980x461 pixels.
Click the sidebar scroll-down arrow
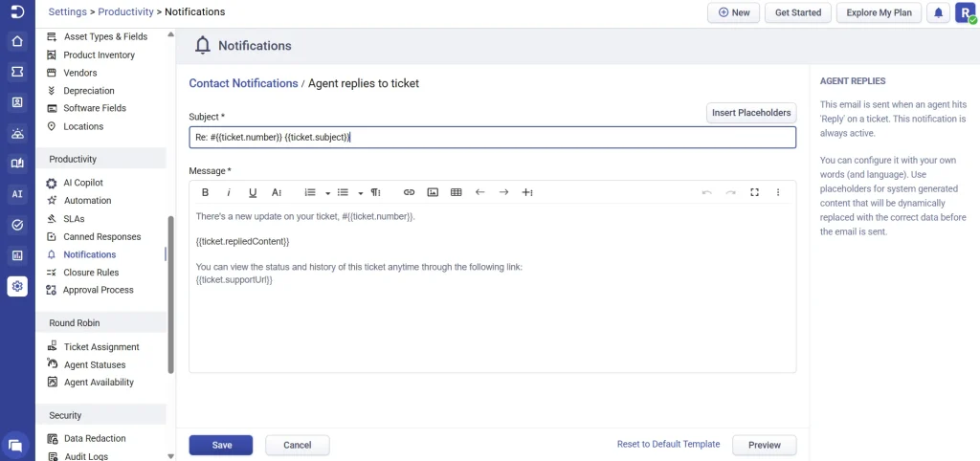tap(171, 456)
